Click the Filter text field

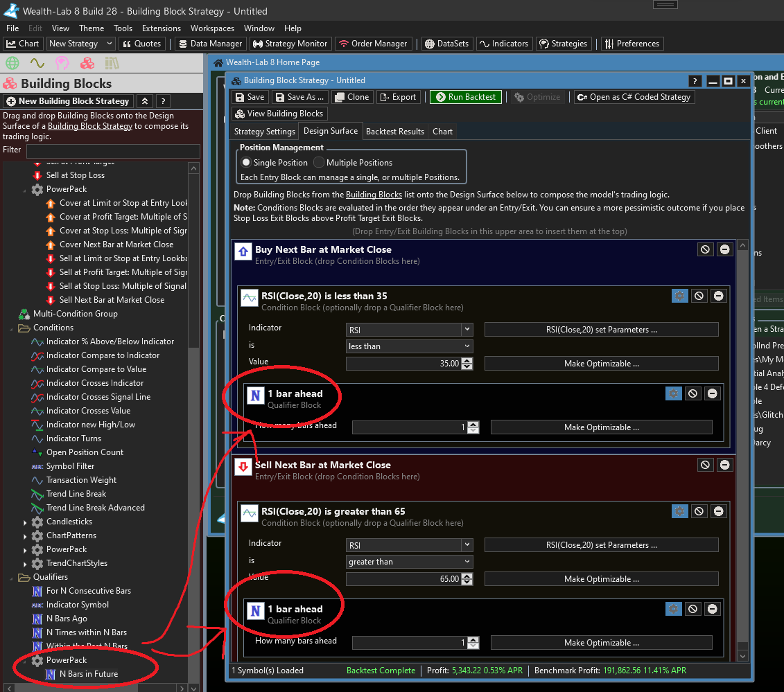[x=112, y=150]
